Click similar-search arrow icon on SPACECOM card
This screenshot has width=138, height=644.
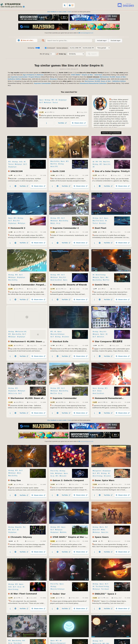15,186
